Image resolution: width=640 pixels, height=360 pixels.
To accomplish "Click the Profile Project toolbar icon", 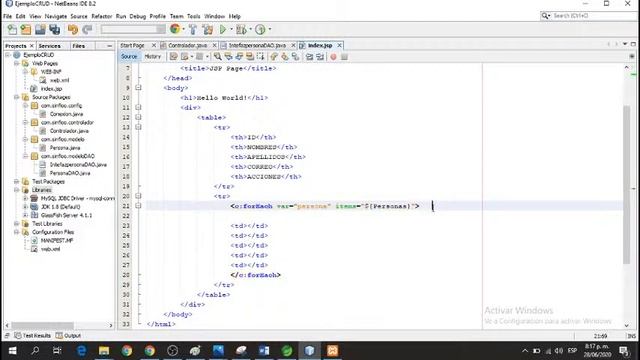I will click(x=260, y=29).
